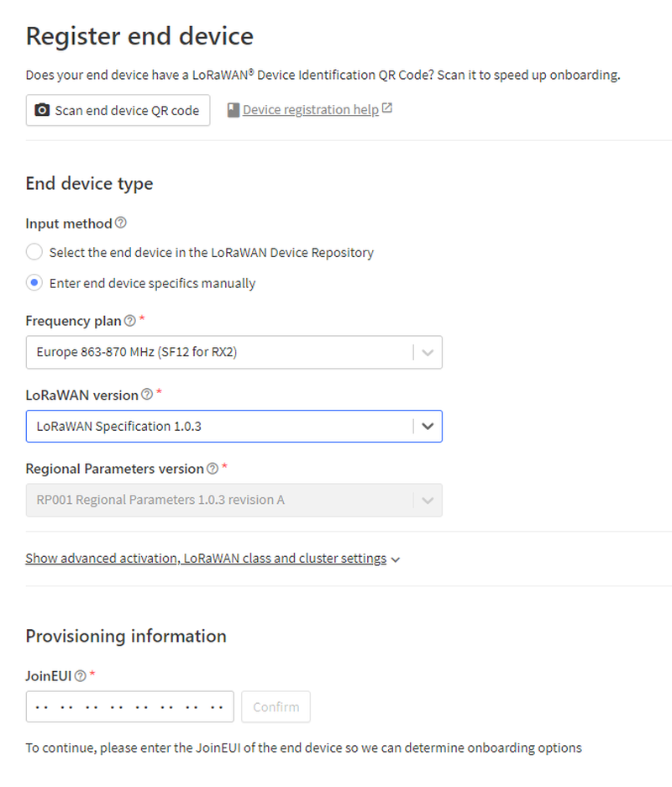Click the help icon beside LoRaWAN version
The image size is (672, 787).
pyautogui.click(x=147, y=394)
